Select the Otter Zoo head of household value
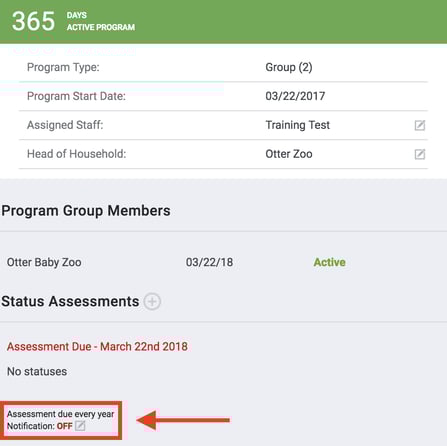 [289, 154]
